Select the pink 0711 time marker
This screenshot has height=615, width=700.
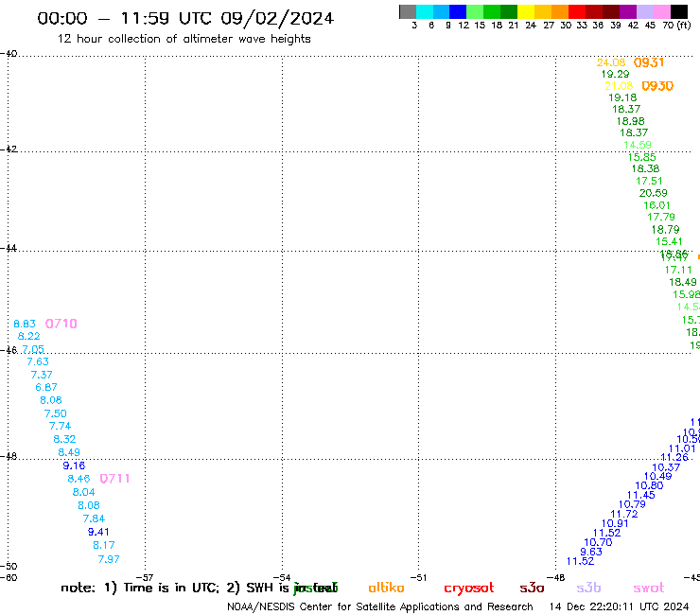point(114,479)
